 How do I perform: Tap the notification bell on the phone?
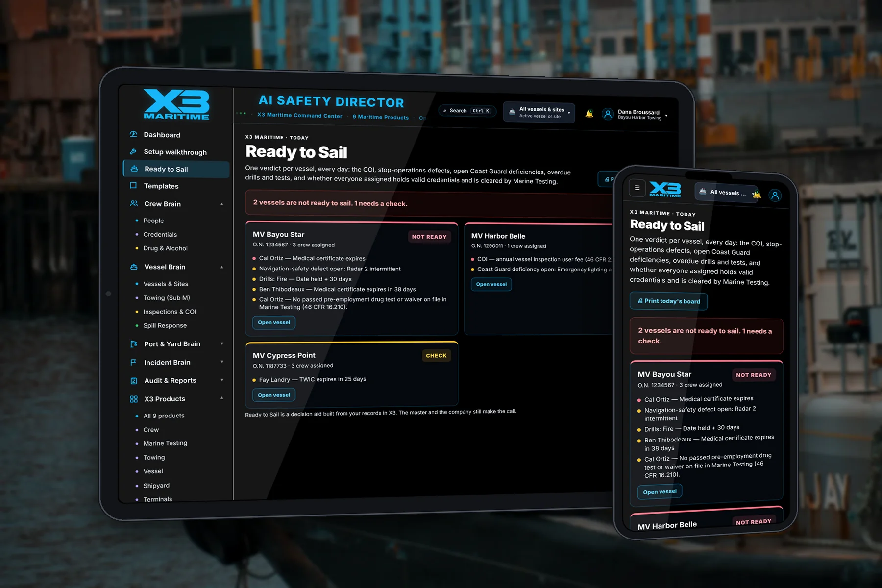click(x=757, y=194)
